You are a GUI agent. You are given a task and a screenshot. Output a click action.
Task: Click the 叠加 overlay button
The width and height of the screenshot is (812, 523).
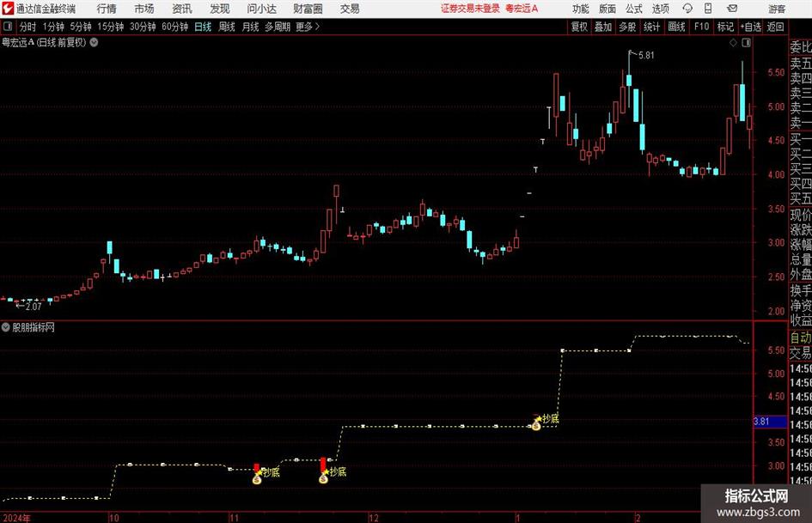click(603, 27)
